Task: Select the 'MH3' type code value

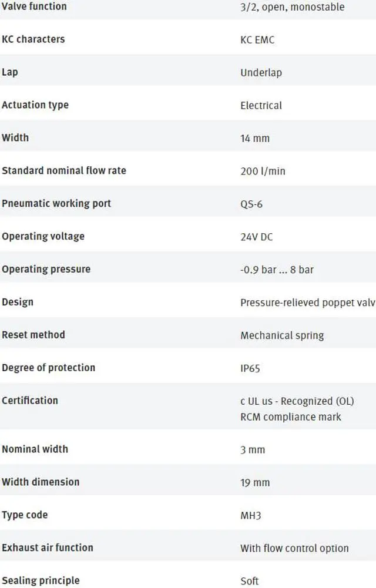Action: 251,516
